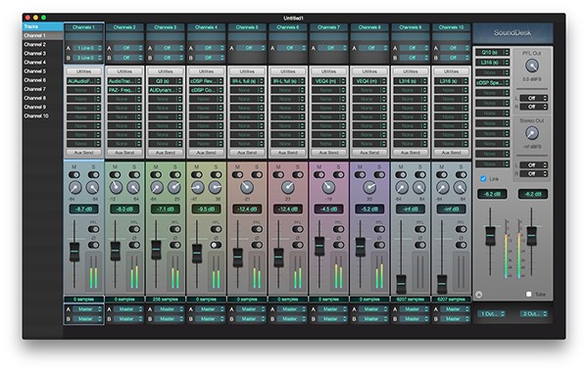Turn off phase invert on Channel 4

(x=216, y=245)
